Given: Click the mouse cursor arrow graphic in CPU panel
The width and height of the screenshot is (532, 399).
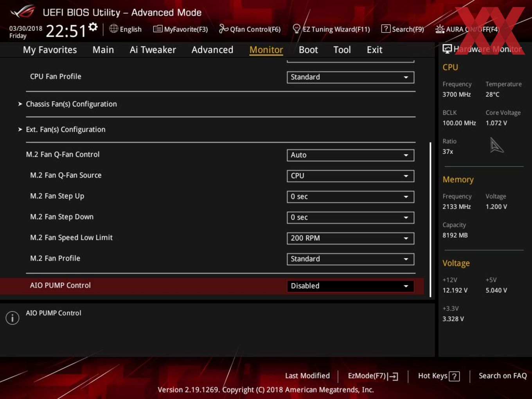Looking at the screenshot, I should coord(496,145).
